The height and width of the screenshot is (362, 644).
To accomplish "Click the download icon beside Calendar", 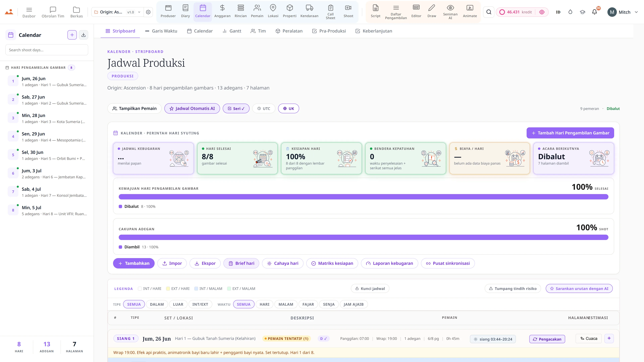I will [x=84, y=35].
